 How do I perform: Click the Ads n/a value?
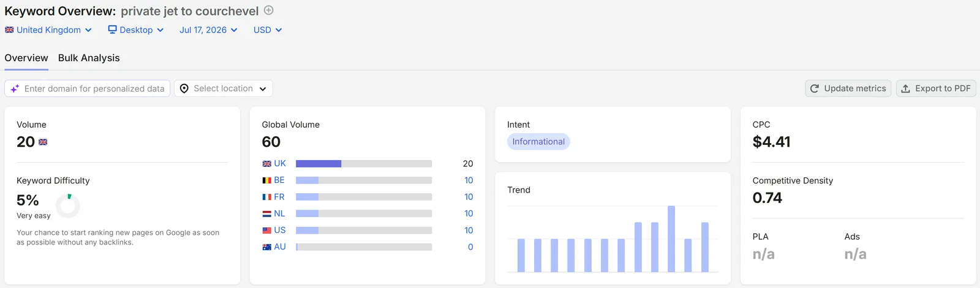pyautogui.click(x=856, y=254)
